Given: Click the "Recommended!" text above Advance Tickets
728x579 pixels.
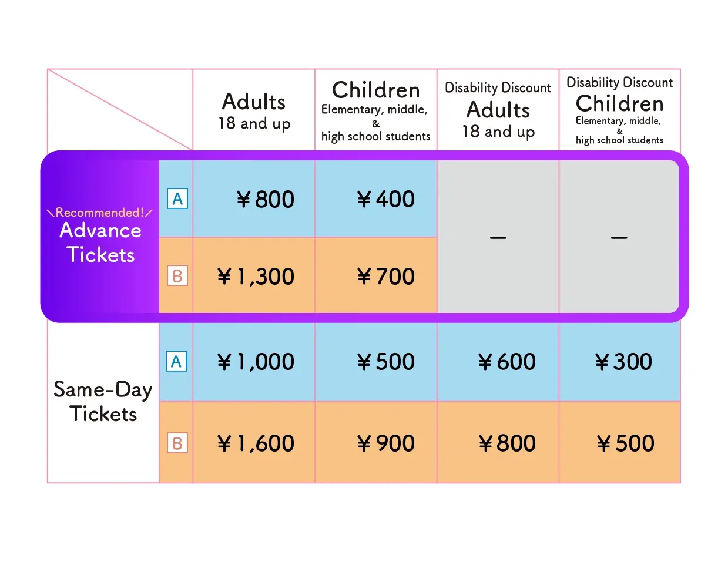Looking at the screenshot, I should point(99,213).
